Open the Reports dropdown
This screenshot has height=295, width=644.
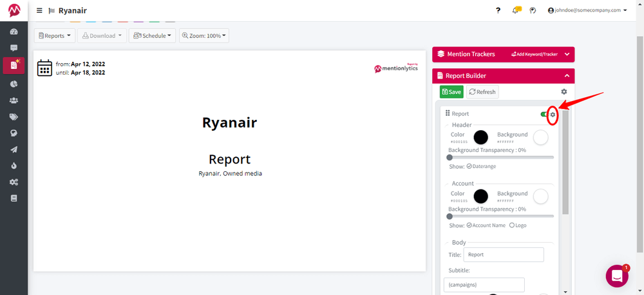click(x=55, y=35)
